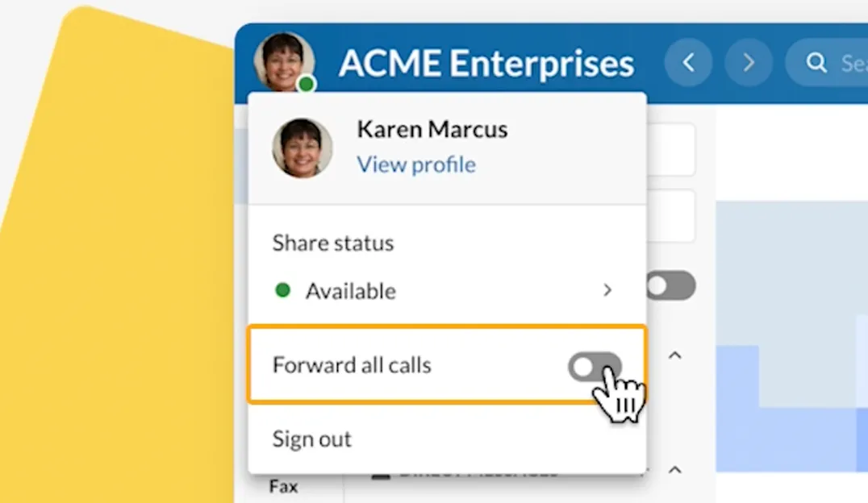
Task: Click the back navigation arrow
Action: coord(688,62)
